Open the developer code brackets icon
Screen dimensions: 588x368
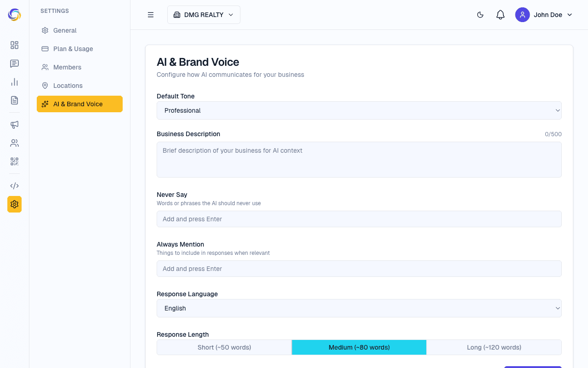[x=14, y=186]
